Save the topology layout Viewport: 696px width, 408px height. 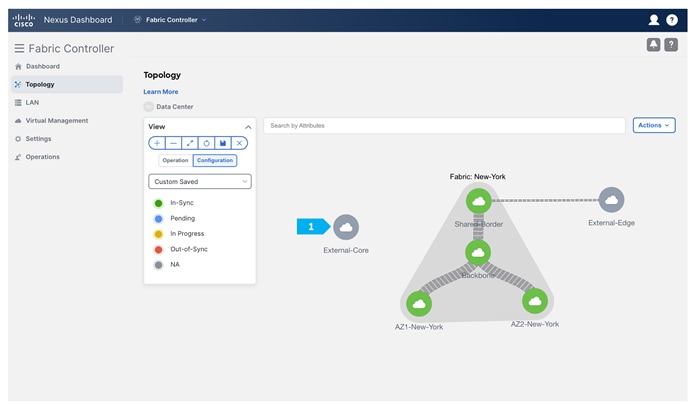pos(223,143)
